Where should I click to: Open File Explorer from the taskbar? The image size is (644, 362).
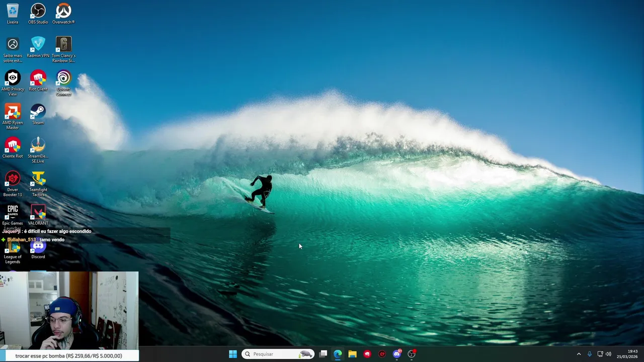[352, 354]
